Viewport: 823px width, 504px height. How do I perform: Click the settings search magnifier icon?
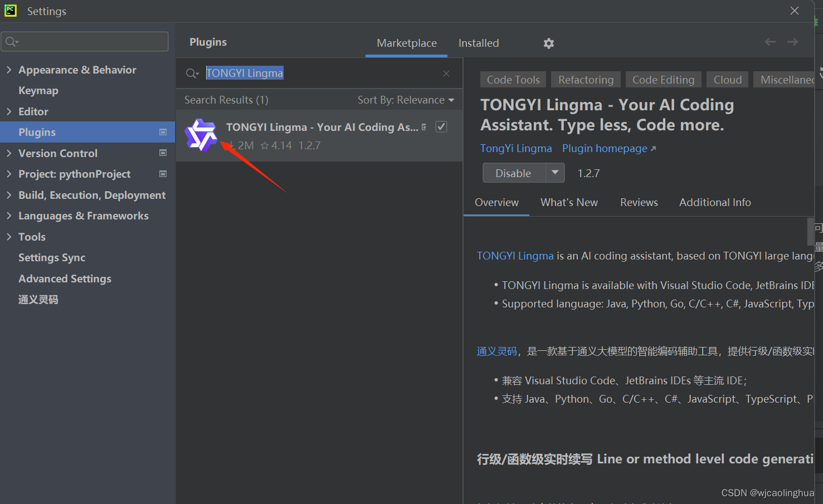tap(12, 42)
